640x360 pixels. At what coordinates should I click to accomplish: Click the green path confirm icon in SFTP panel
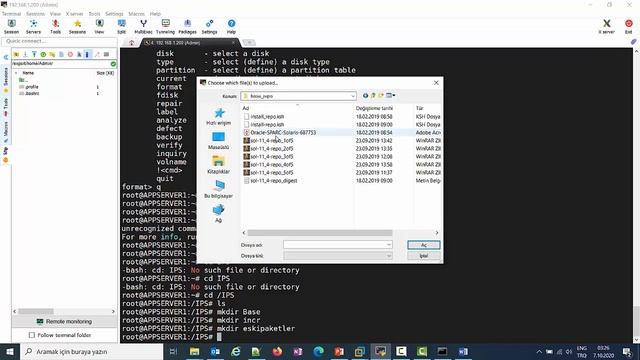[113, 64]
